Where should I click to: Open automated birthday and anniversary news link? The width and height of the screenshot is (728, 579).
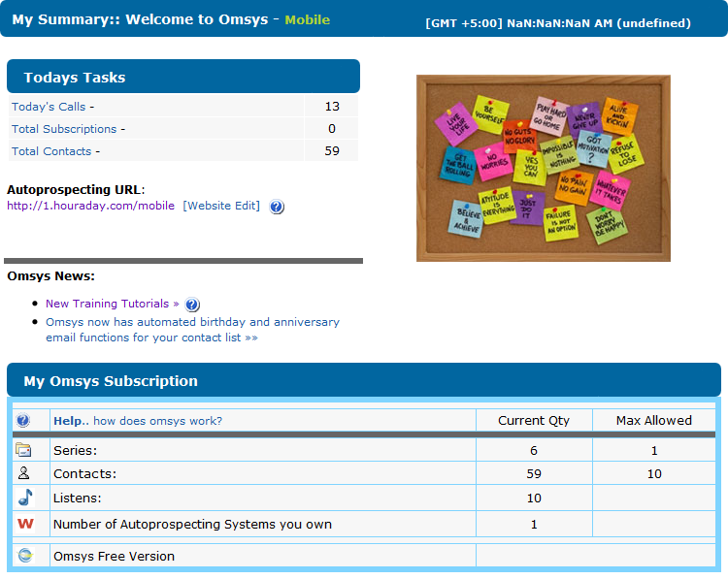(193, 330)
